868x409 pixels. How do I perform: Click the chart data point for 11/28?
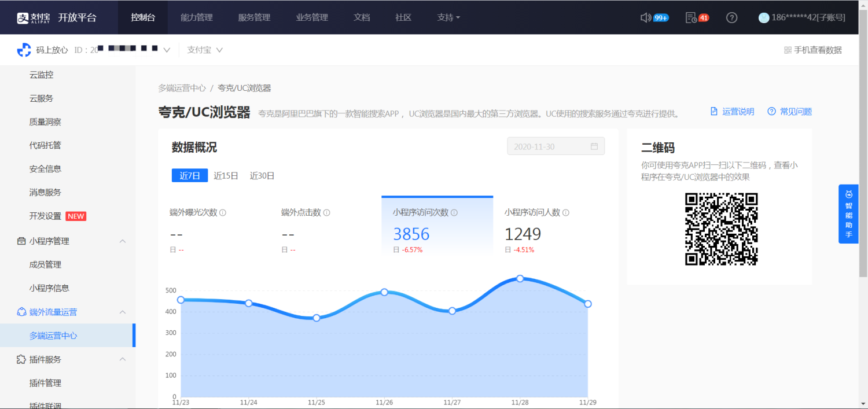click(520, 278)
